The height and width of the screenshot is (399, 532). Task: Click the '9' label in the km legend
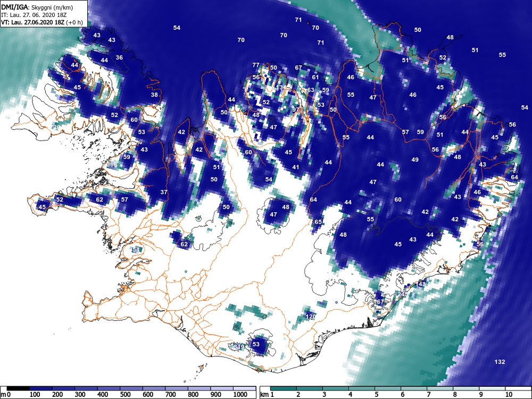(x=481, y=395)
